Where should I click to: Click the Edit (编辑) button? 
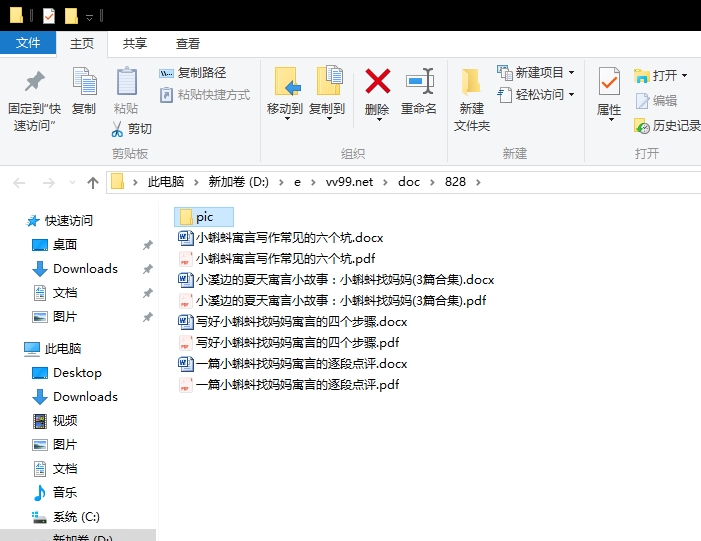[x=656, y=101]
